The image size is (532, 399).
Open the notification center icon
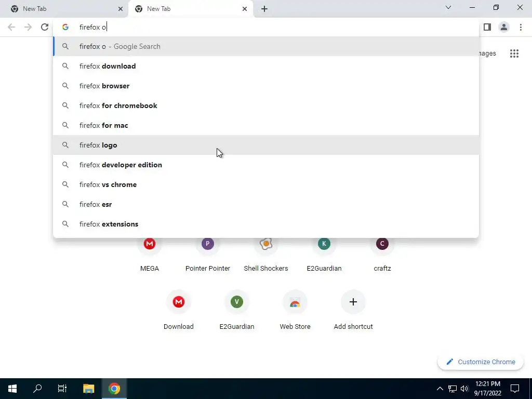pyautogui.click(x=515, y=389)
